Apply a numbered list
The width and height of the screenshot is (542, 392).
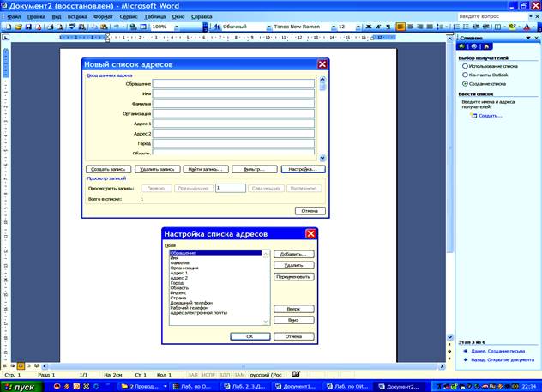coord(456,27)
